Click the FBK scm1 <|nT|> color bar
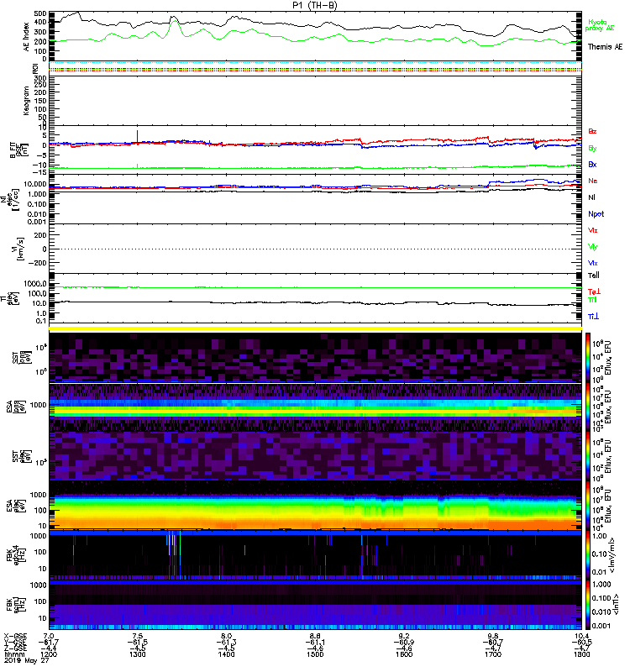The image size is (630, 672). point(588,605)
